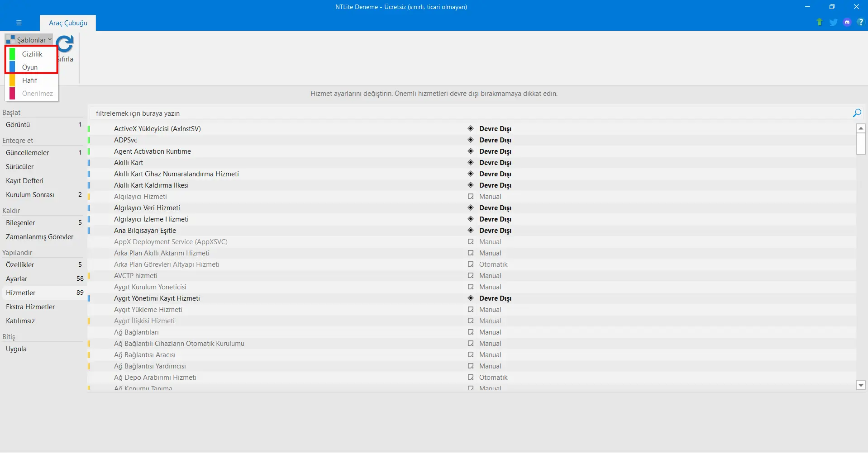Click the blue Oyun color swatch

12,67
